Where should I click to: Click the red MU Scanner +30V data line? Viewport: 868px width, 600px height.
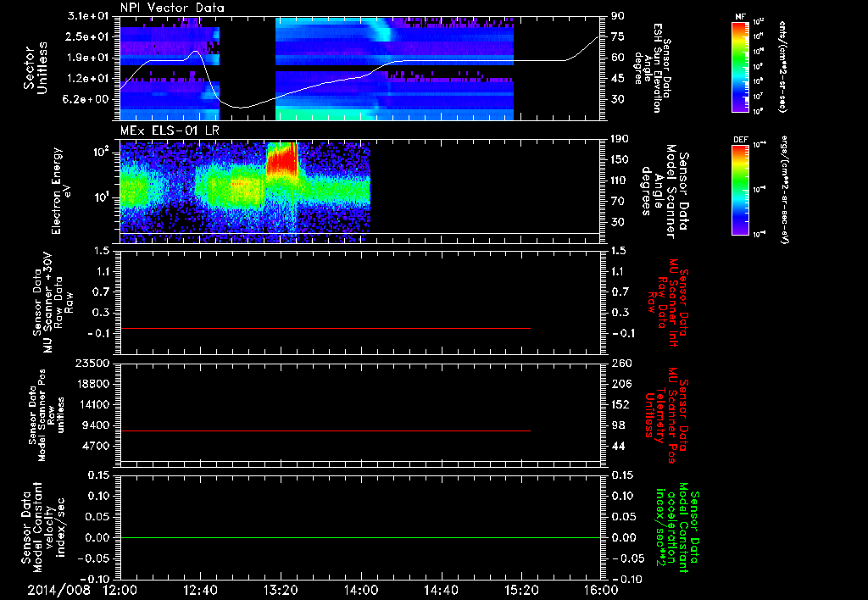[325, 328]
